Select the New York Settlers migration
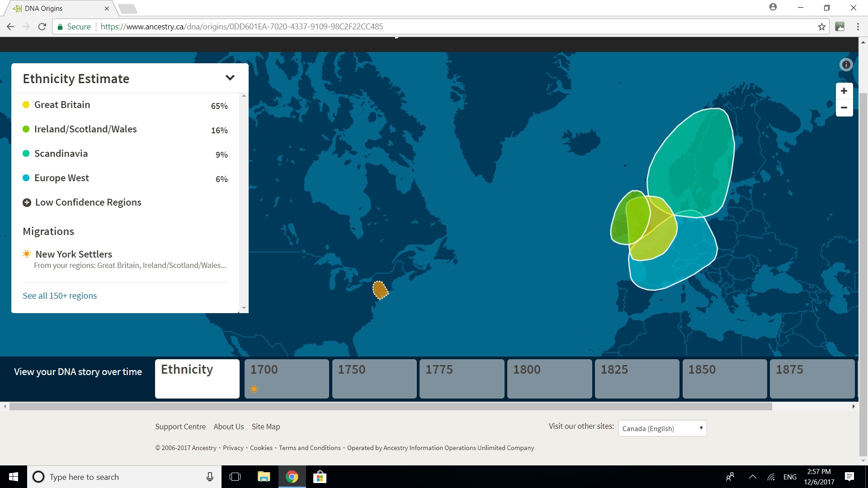This screenshot has height=488, width=868. pyautogui.click(x=74, y=254)
